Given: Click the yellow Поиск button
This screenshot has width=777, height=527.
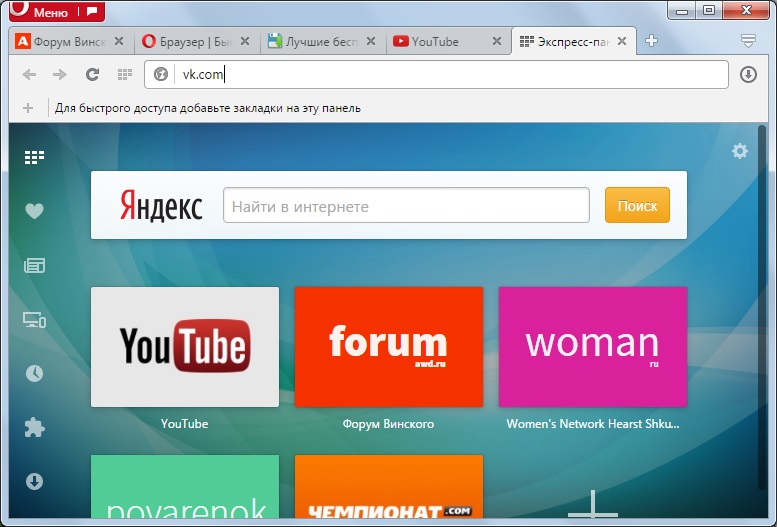Looking at the screenshot, I should click(637, 205).
